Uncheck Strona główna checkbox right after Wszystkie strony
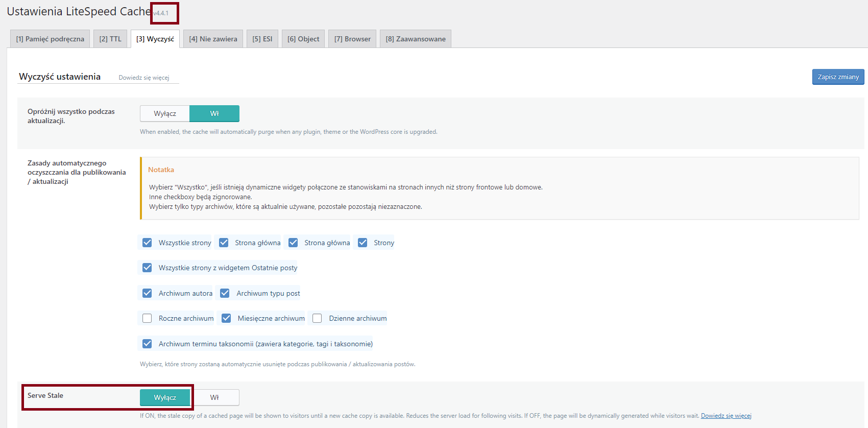This screenshot has height=428, width=868. pyautogui.click(x=224, y=243)
